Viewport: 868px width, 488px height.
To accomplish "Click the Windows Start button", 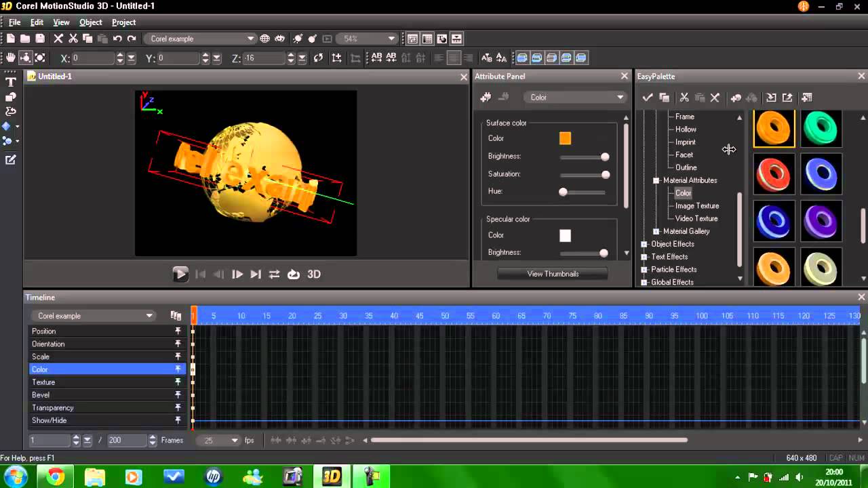I will point(15,476).
